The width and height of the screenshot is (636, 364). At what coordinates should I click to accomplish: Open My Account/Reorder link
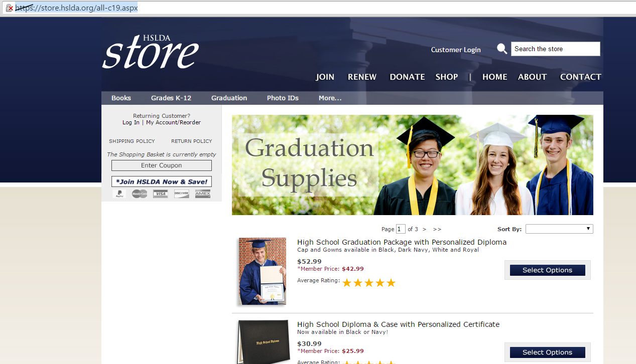point(173,122)
